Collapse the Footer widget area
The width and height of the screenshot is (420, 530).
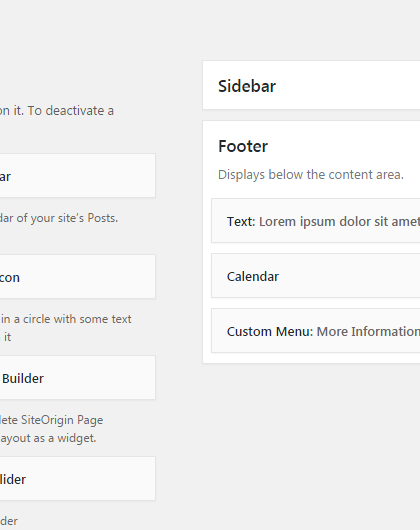coord(311,146)
